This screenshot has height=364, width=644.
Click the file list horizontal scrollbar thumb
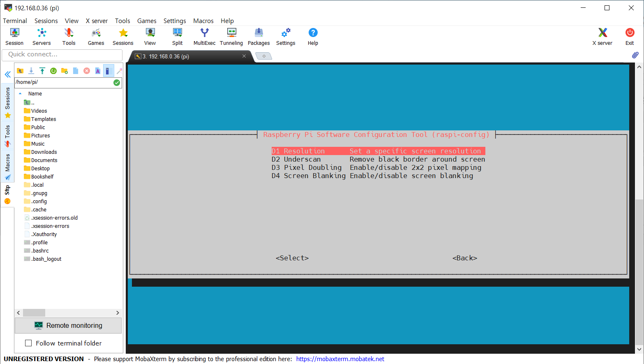(34, 313)
